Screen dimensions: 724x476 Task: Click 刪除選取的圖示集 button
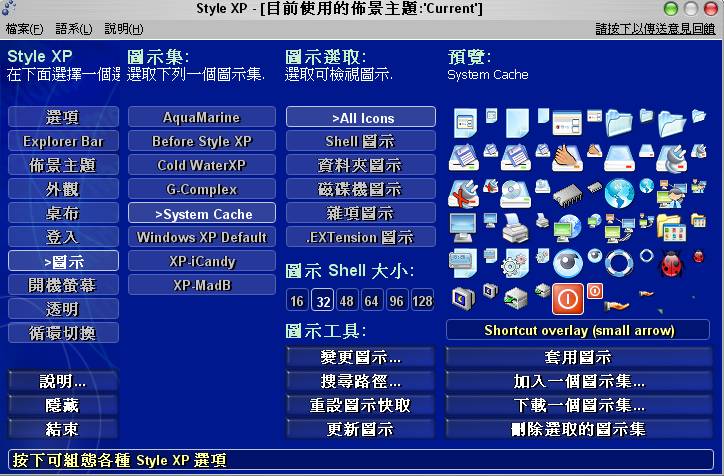click(579, 429)
